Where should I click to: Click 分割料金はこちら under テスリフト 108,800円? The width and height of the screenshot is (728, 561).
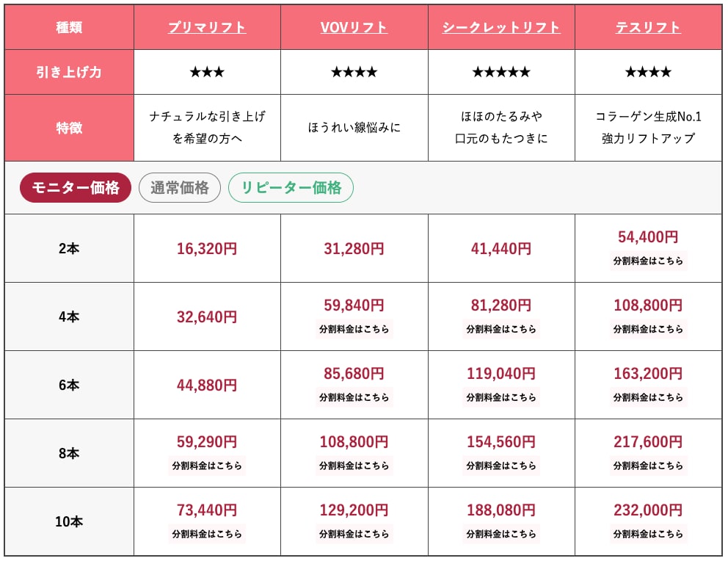tap(648, 329)
